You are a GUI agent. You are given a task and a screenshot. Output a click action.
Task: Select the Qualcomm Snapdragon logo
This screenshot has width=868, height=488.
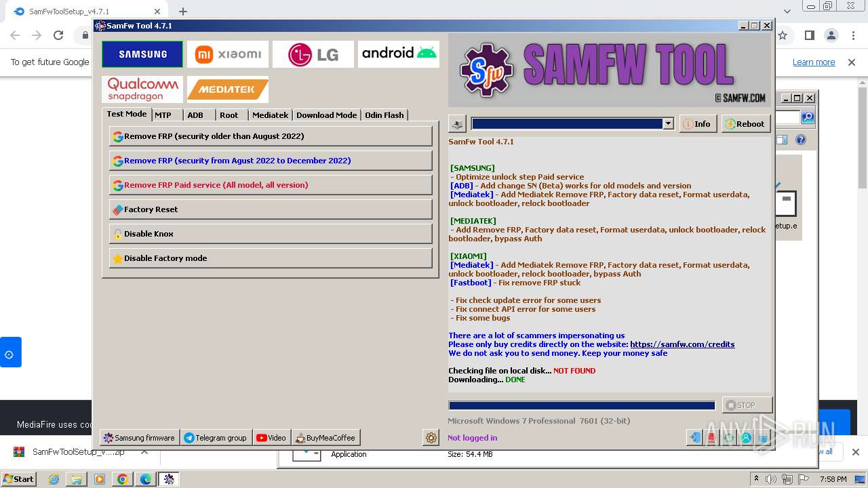tap(142, 89)
